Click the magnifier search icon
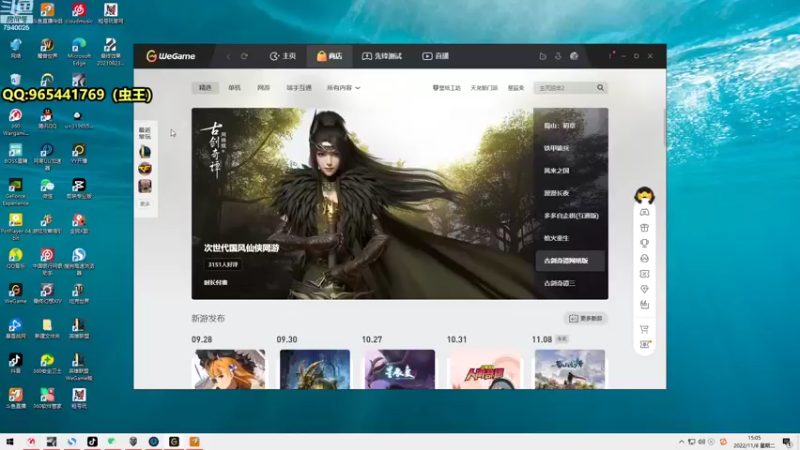Screen dimensions: 800x450 click(601, 88)
